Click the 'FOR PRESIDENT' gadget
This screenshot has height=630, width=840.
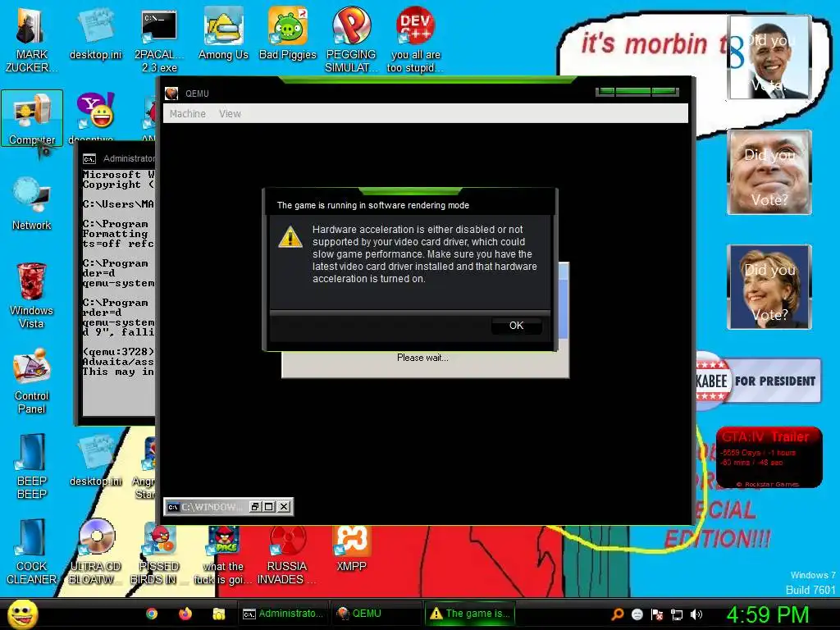tap(758, 381)
